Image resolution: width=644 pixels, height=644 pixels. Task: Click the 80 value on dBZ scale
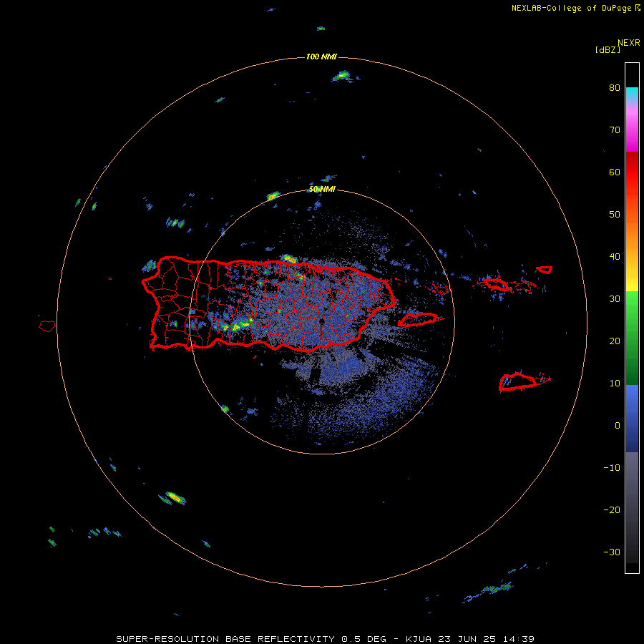[x=615, y=88]
